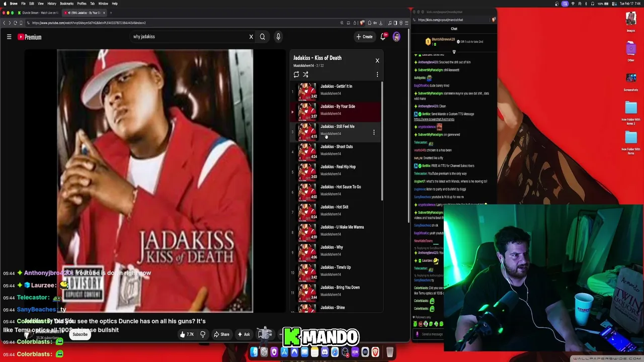
Task: Play Jadakiss - U Make Me Wanna
Action: click(x=336, y=232)
